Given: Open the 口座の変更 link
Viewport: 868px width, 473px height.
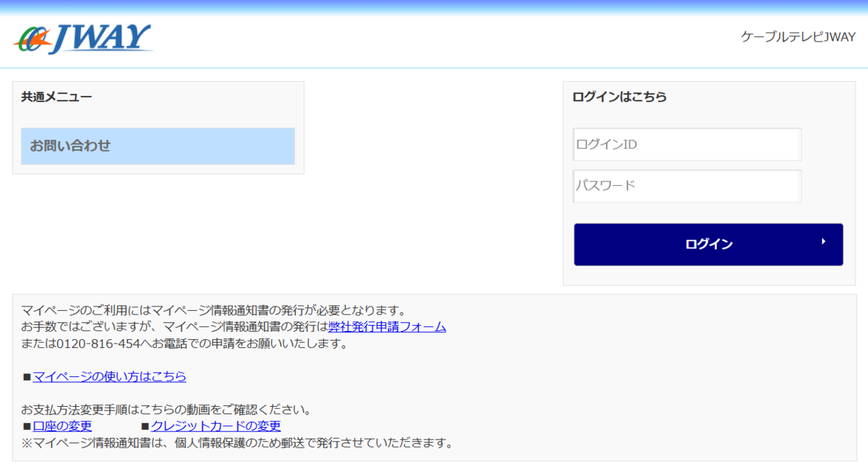Looking at the screenshot, I should pos(62,426).
